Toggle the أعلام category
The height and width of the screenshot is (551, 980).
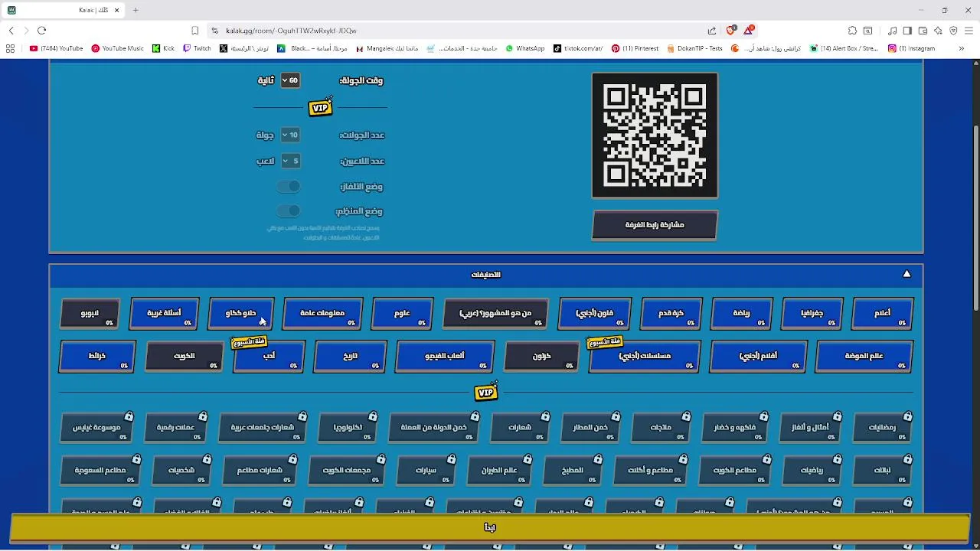[x=882, y=314]
